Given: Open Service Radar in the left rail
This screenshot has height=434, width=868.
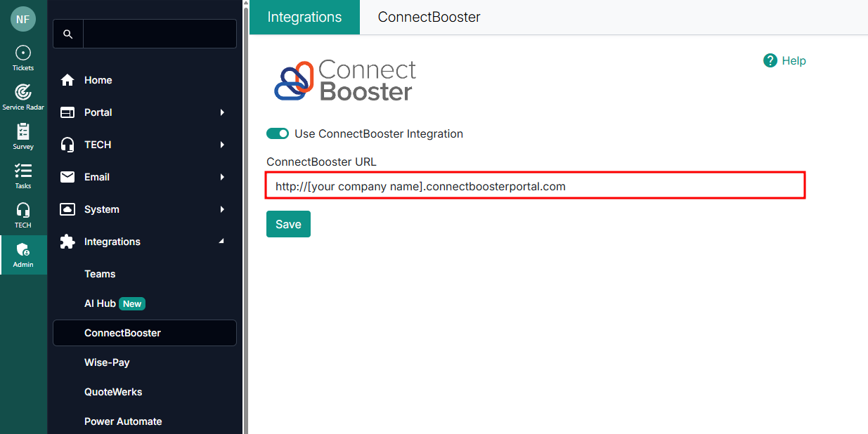Looking at the screenshot, I should tap(23, 98).
